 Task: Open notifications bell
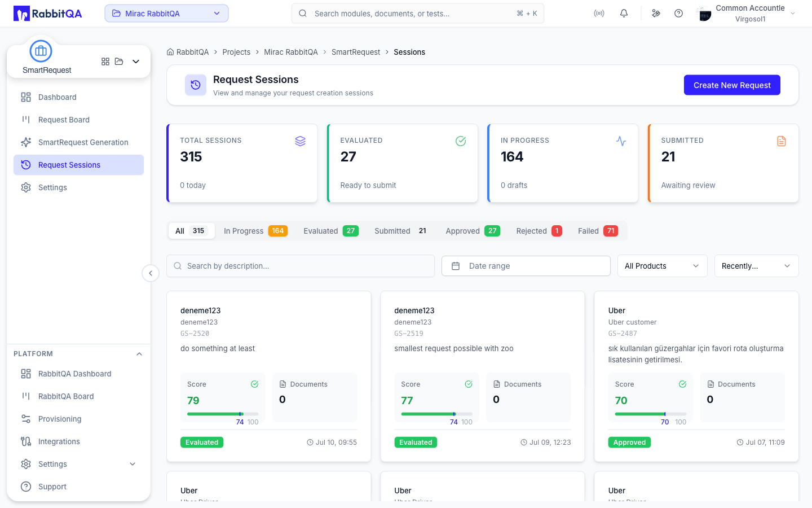click(x=624, y=14)
